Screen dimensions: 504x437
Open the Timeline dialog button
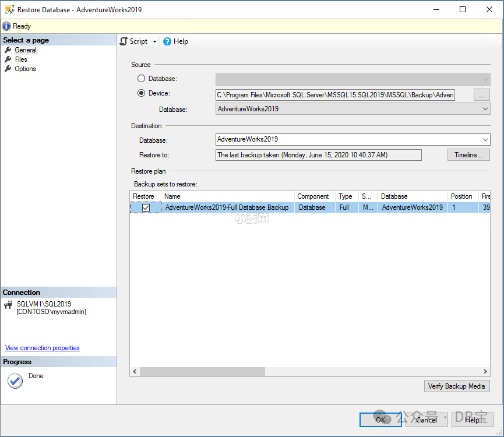tap(468, 155)
